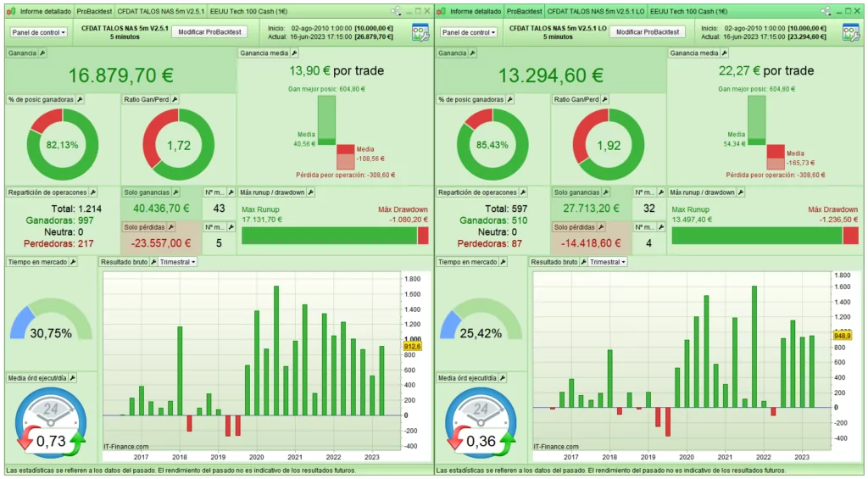Click yellow 948,9 axis label in right chart

pos(843,336)
